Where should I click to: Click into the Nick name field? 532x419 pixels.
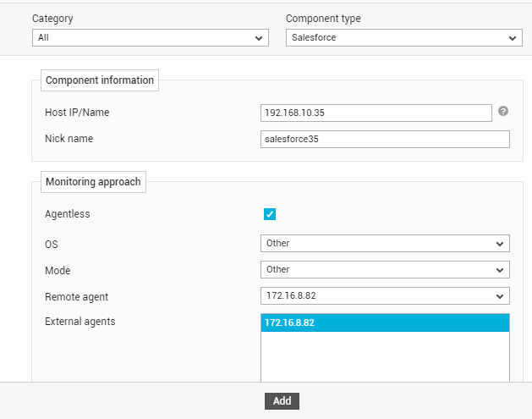click(x=385, y=139)
